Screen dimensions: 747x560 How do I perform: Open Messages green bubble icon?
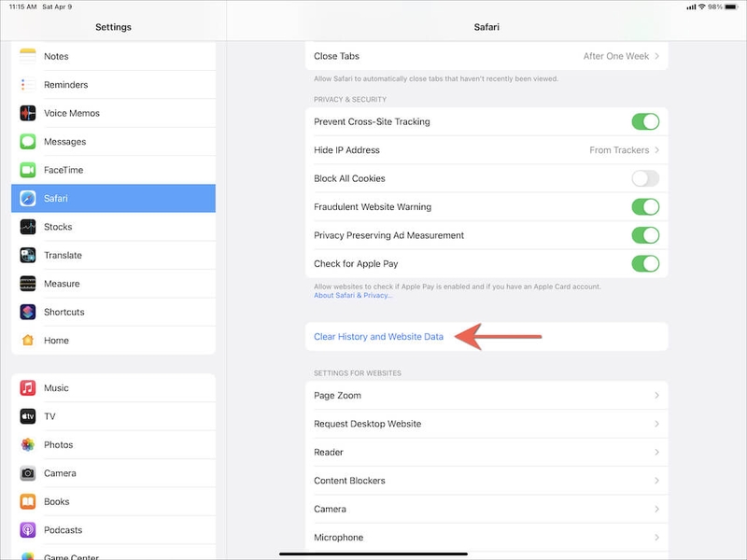(28, 142)
